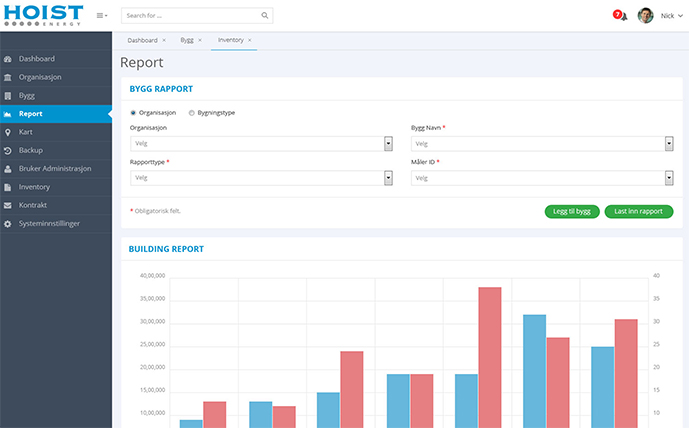Open notifications bell with badge 7
Image resolution: width=689 pixels, height=428 pixels.
620,15
